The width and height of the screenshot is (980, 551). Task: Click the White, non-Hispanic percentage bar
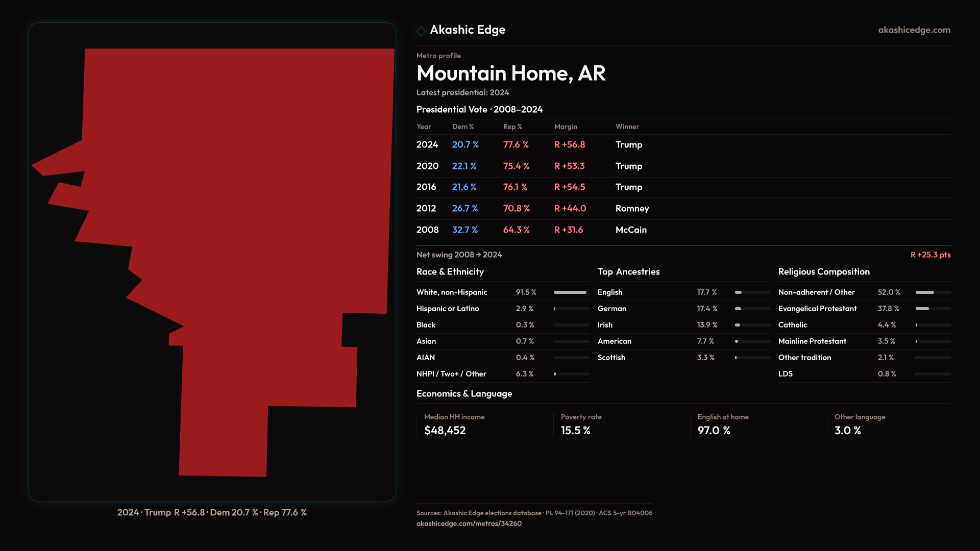pyautogui.click(x=571, y=292)
